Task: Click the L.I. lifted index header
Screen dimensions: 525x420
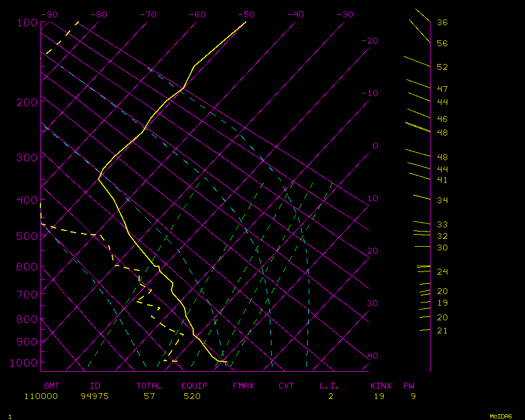Action: pos(329,386)
